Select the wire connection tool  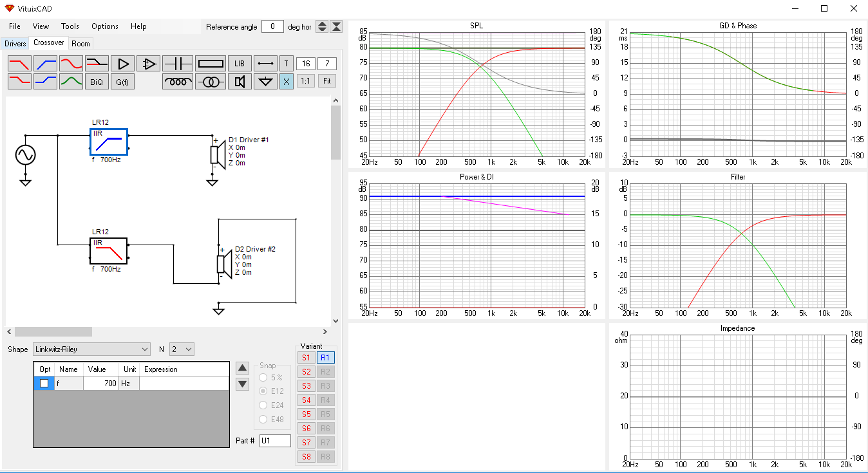(x=265, y=63)
